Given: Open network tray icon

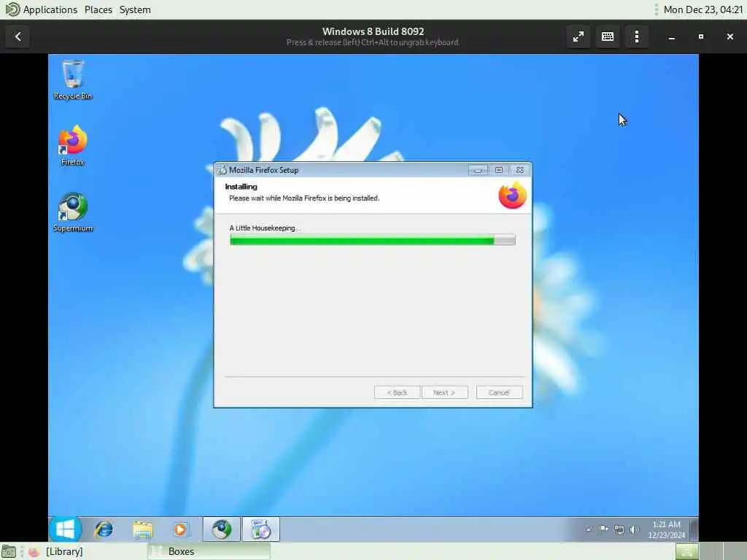Looking at the screenshot, I should 619,529.
